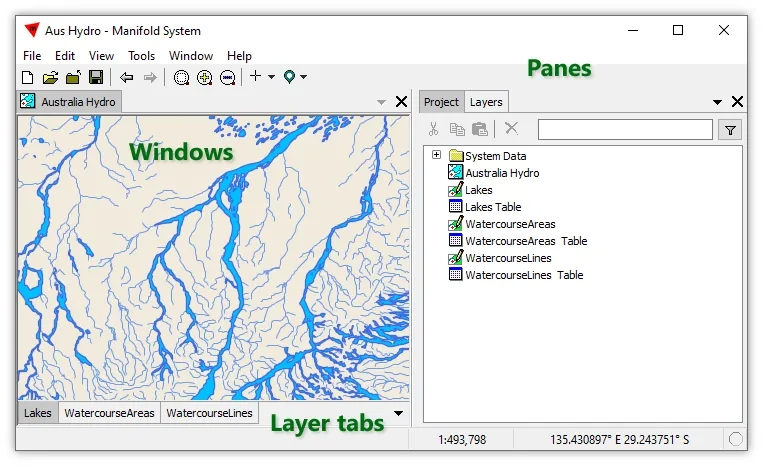The height and width of the screenshot is (466, 763).
Task: Minimize the Manifold System window
Action: [633, 30]
